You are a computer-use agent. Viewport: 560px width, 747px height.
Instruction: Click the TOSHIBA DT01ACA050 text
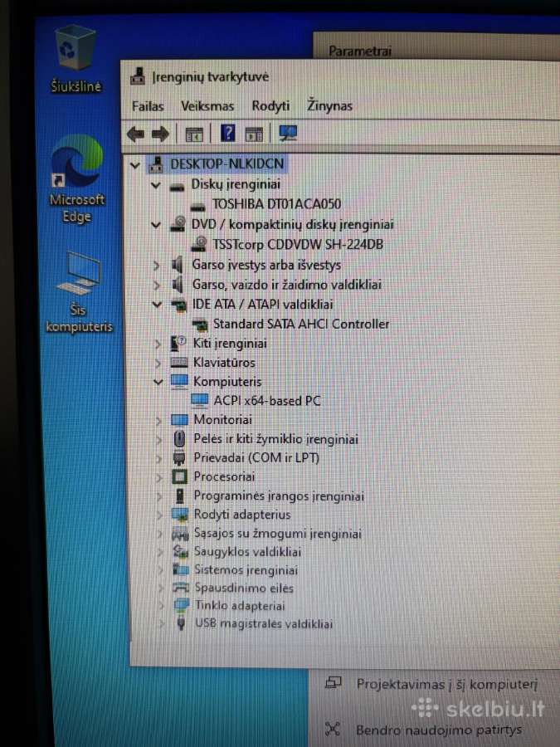pyautogui.click(x=276, y=204)
